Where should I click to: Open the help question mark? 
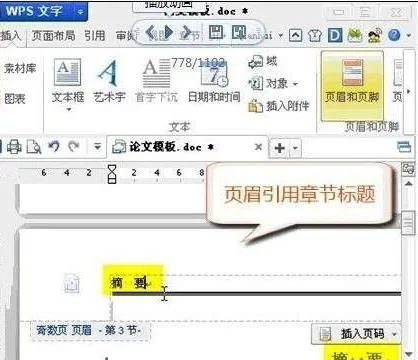point(394,35)
